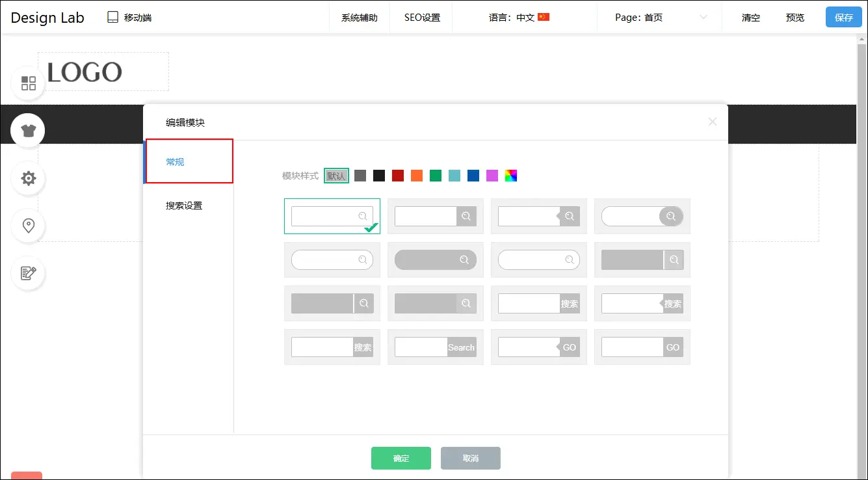Expand the Page: 首页 dropdown
This screenshot has width=868, height=480.
660,18
